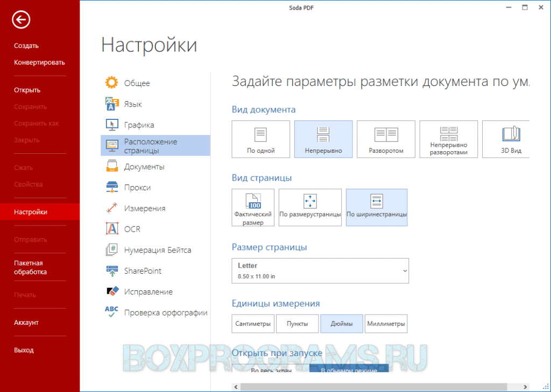Open Общее settings gear icon
The image size is (551, 392).
(112, 83)
